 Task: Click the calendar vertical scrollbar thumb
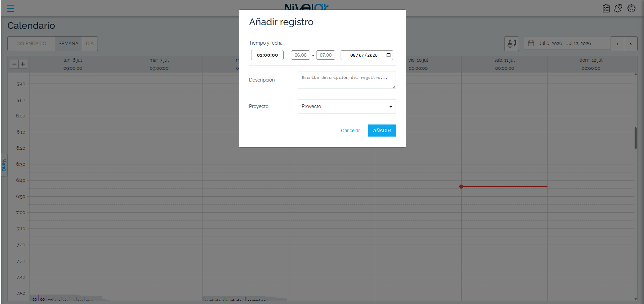tap(636, 138)
